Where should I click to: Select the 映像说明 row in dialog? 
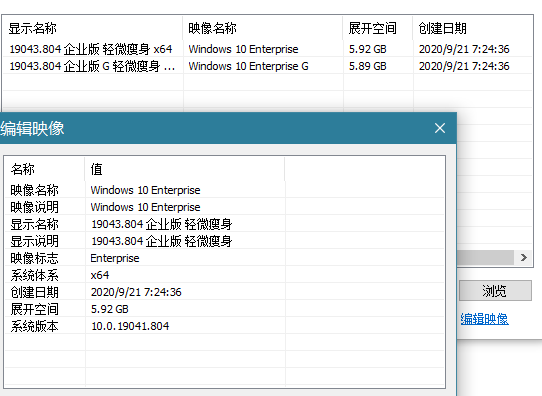click(x=225, y=207)
